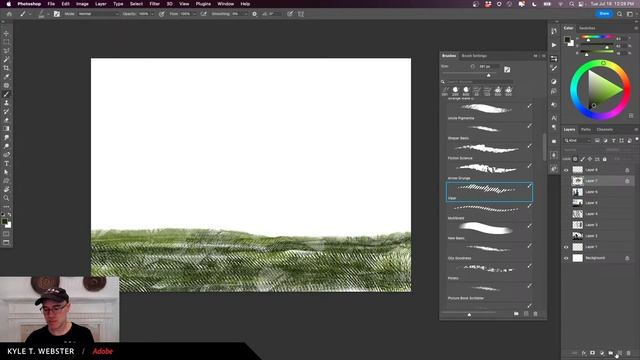Toggle pressure for size icon in options bar
This screenshot has height=360, width=640.
point(290,14)
